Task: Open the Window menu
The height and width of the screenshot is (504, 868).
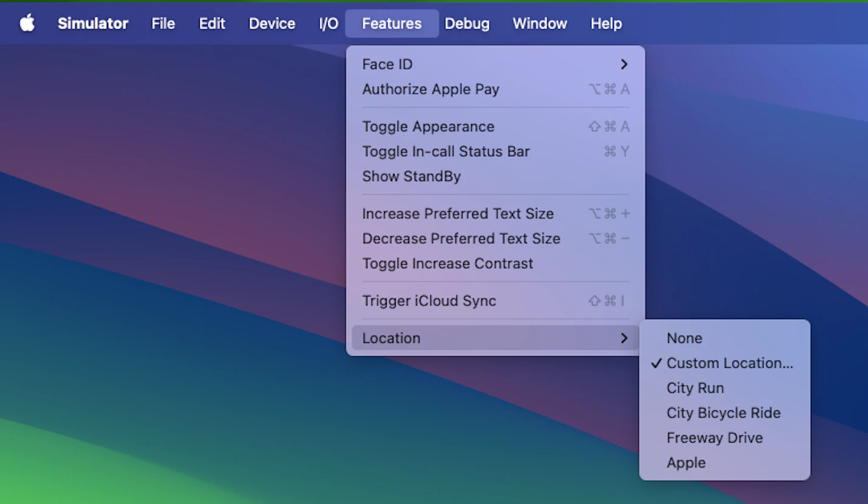Action: 540,23
